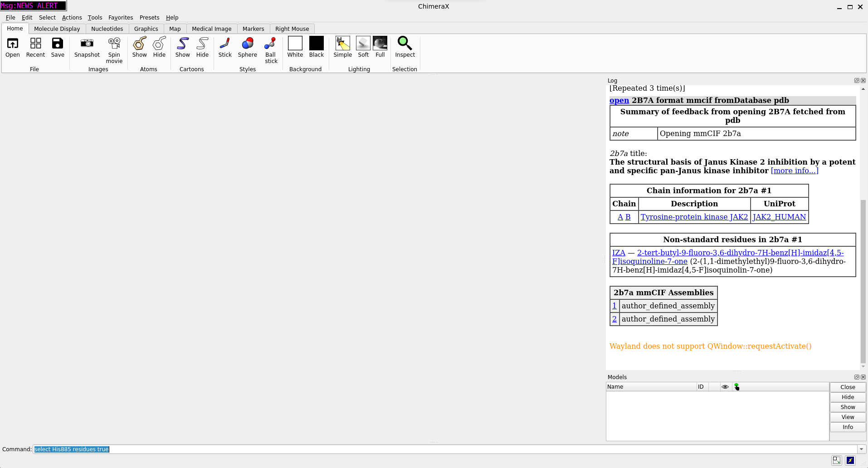868x468 pixels.
Task: Open the Recent files browser
Action: pos(35,48)
